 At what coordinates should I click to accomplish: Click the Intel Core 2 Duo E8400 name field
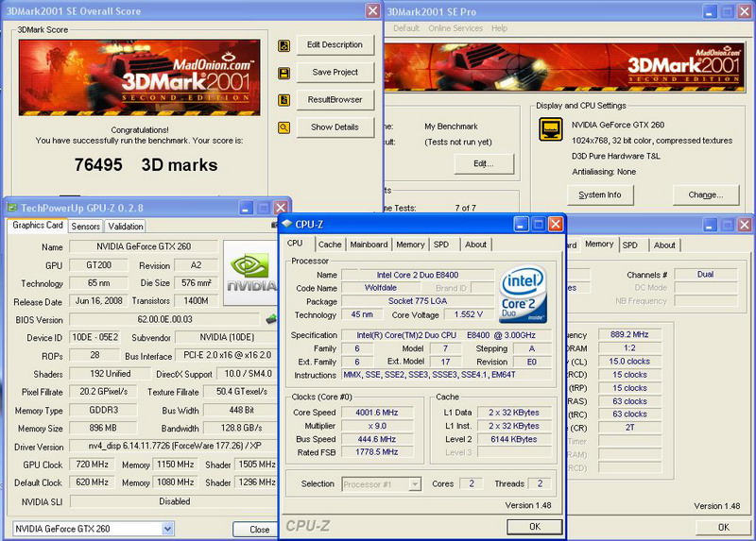[418, 275]
